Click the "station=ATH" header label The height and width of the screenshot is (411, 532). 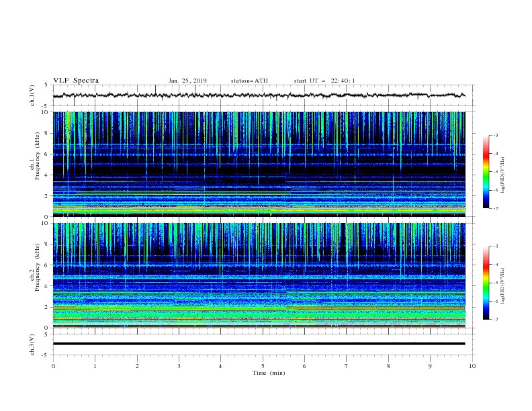pyautogui.click(x=249, y=81)
